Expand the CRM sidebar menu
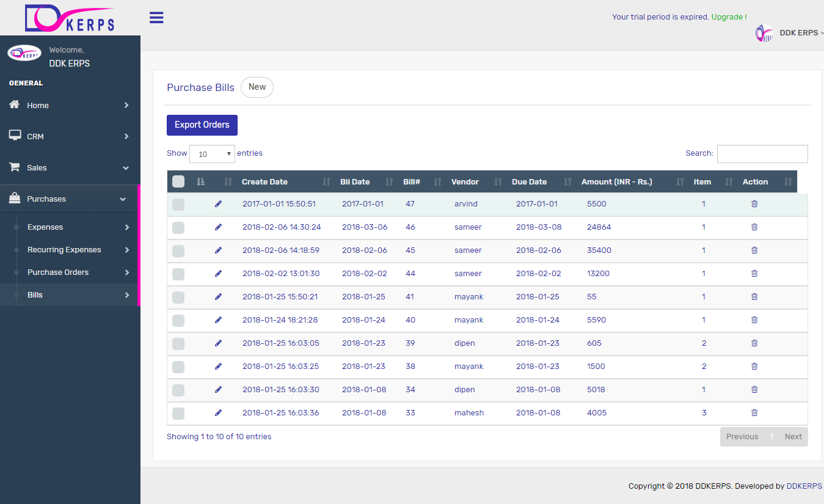This screenshot has width=824, height=504. coord(70,136)
